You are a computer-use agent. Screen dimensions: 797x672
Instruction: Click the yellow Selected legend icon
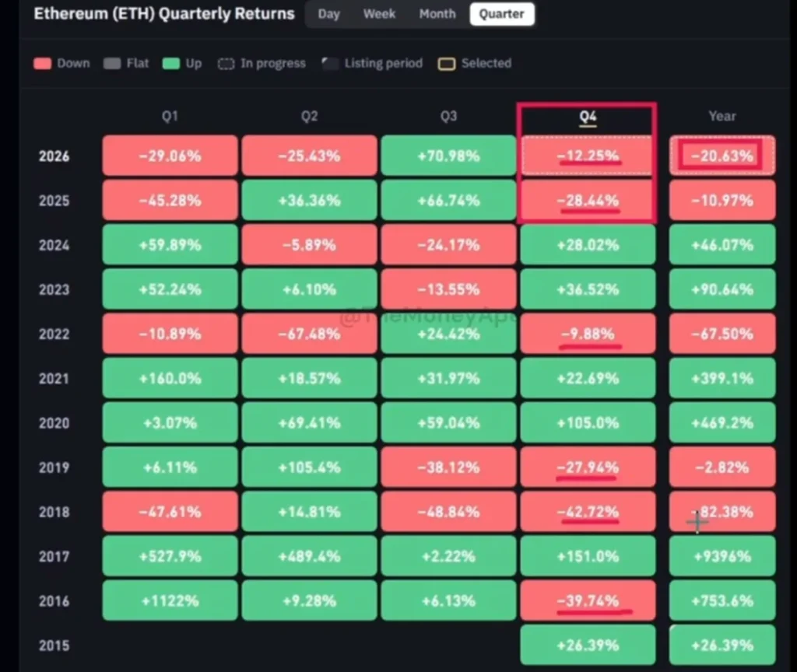[446, 64]
